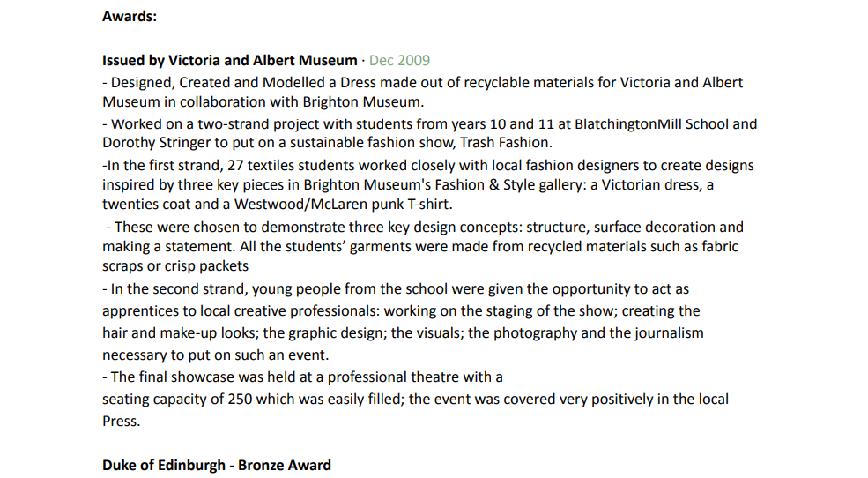The image size is (868, 478).
Task: Click the line starting "- Worked on a two-strand project"
Action: point(429,123)
